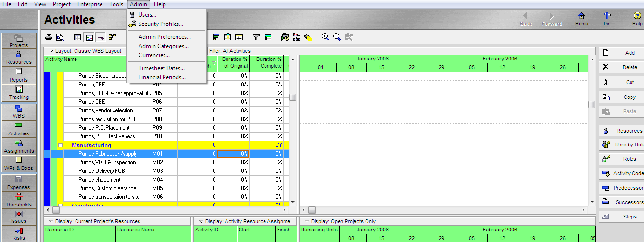Screen dimensions: 644x242
Task: Click the Level Resources icon
Action: (296, 37)
